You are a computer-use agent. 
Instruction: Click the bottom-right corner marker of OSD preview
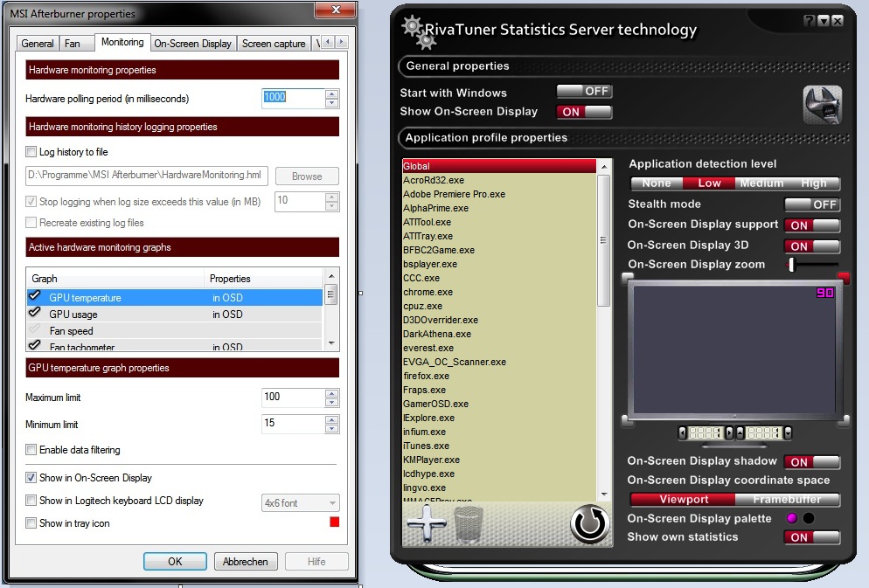click(844, 421)
